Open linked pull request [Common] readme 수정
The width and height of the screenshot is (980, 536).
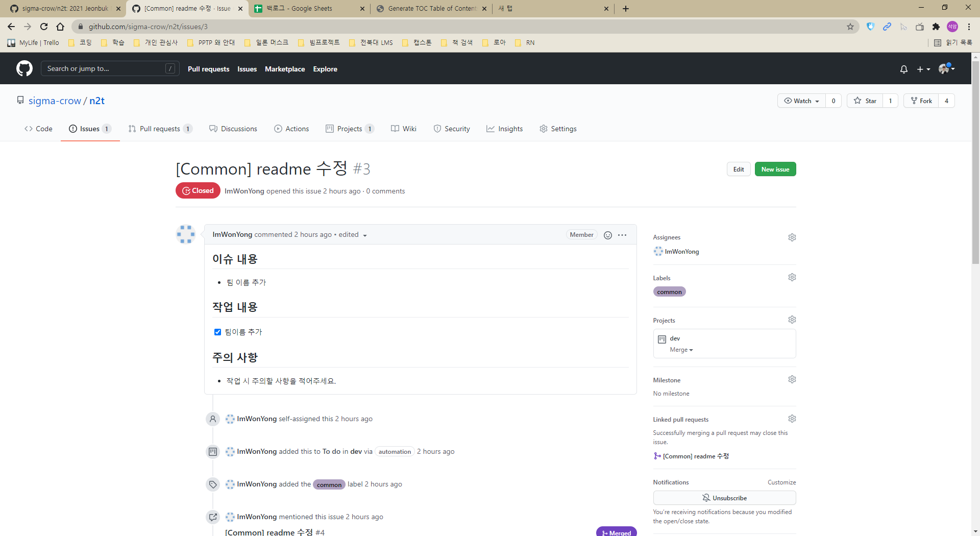click(696, 456)
